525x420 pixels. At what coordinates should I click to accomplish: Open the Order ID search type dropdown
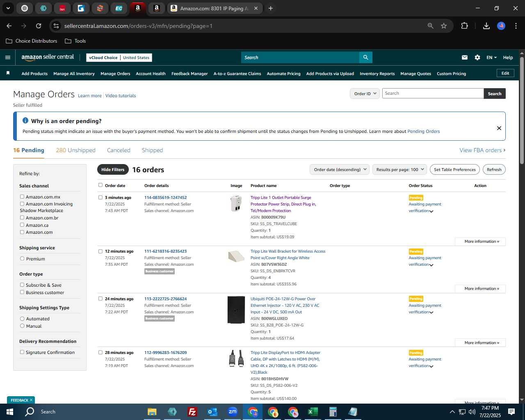click(365, 94)
